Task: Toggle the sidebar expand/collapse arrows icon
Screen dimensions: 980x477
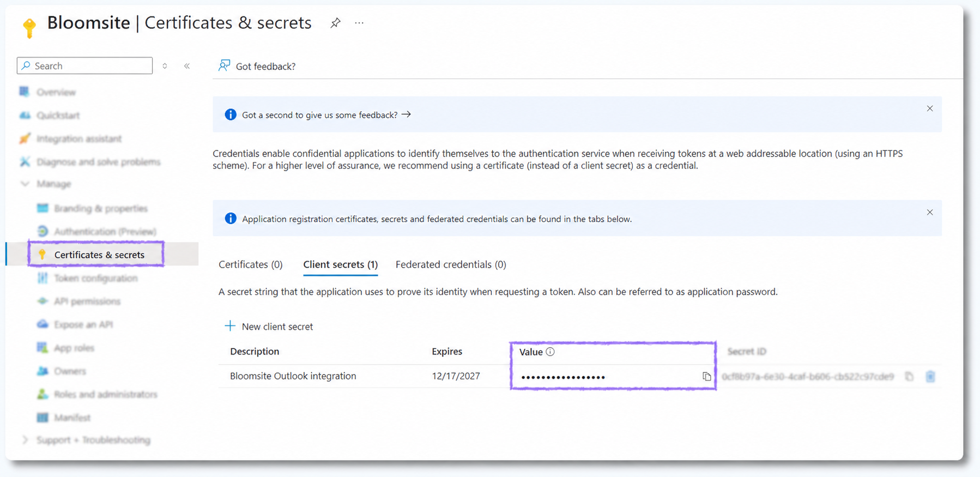Action: (165, 66)
